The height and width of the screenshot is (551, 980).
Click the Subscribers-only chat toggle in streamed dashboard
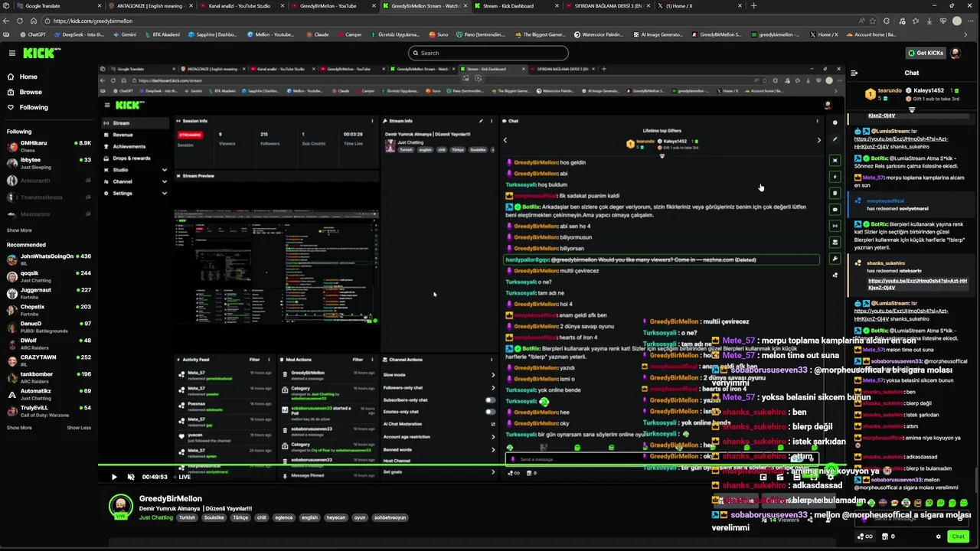point(490,400)
